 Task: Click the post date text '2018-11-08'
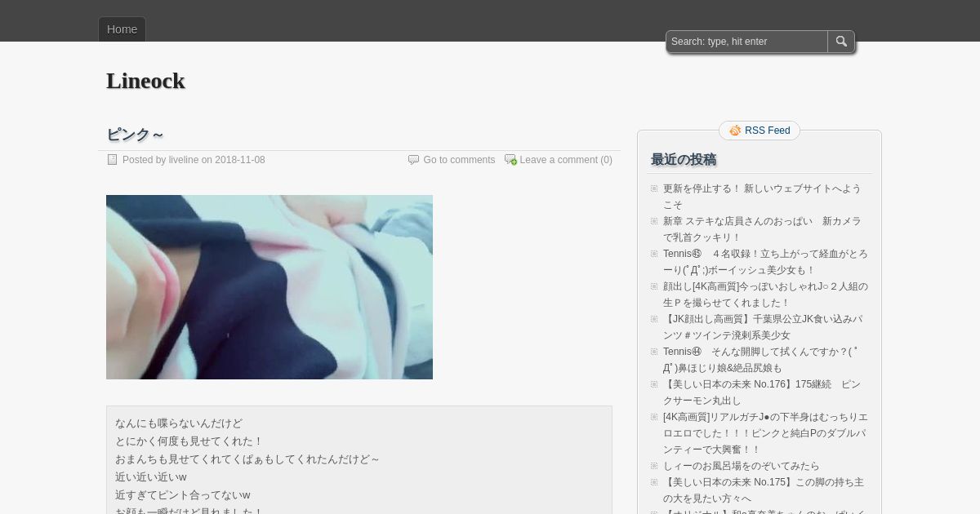[x=240, y=160]
